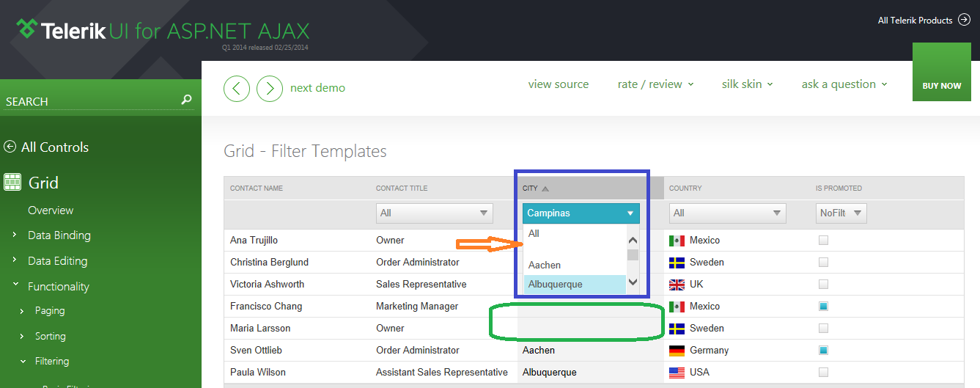Image resolution: width=980 pixels, height=388 pixels.
Task: Open the Contact Title filter dropdown
Action: tap(434, 213)
